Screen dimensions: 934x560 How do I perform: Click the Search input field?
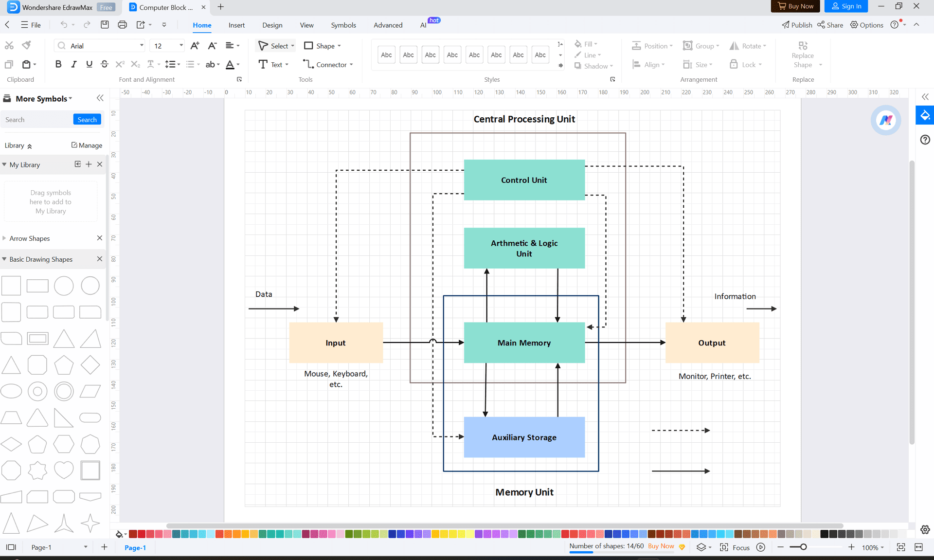36,119
